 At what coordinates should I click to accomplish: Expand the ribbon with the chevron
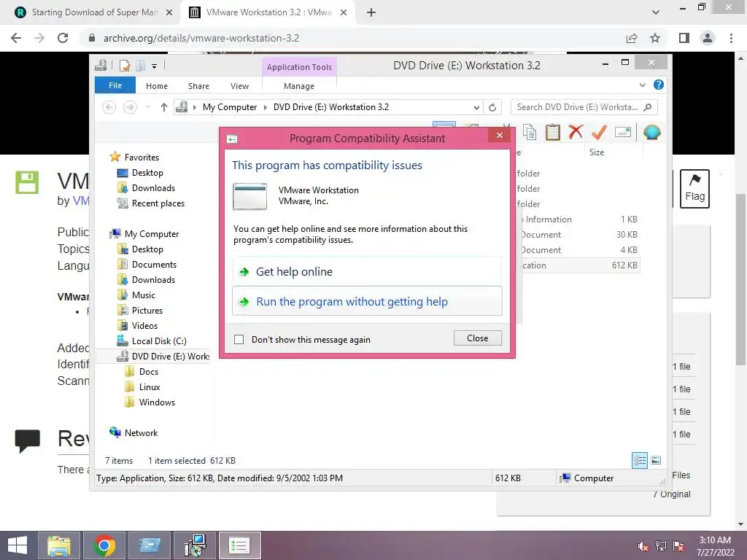642,85
